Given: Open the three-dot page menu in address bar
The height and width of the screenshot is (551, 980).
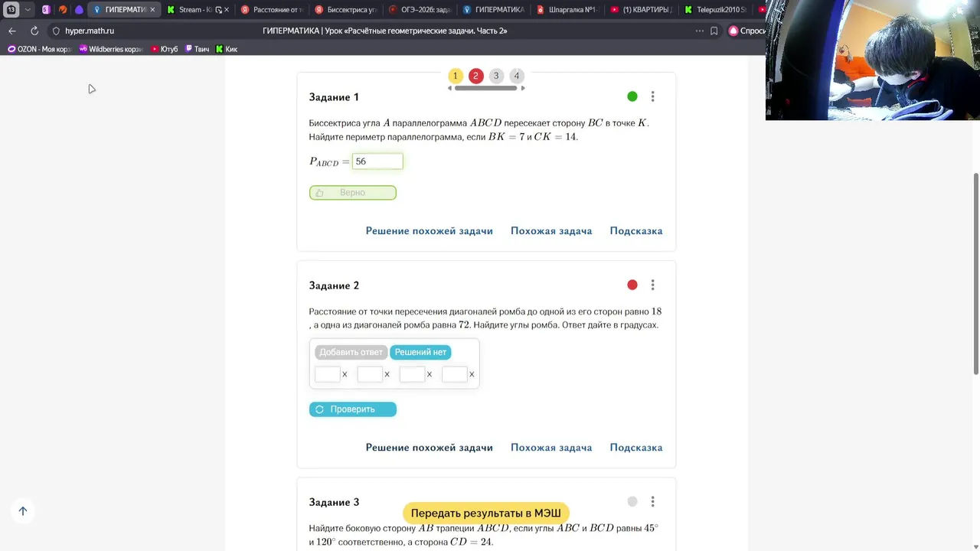Looking at the screenshot, I should [x=699, y=31].
